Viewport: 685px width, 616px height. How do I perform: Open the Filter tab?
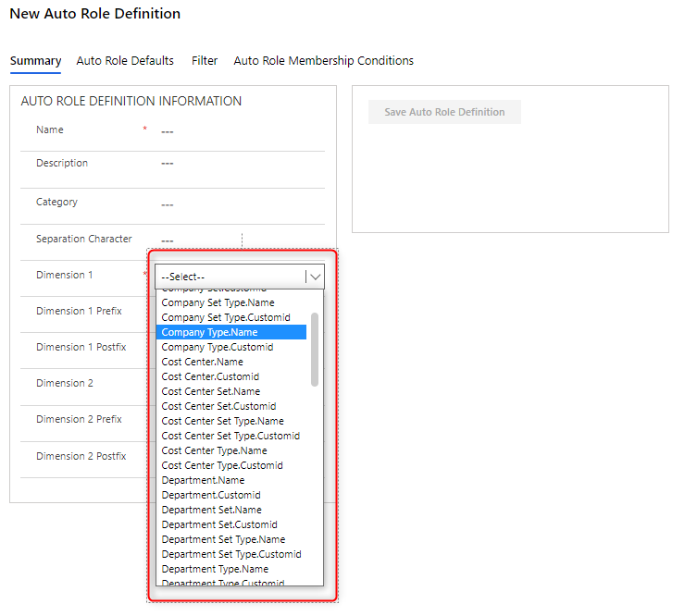pos(205,61)
